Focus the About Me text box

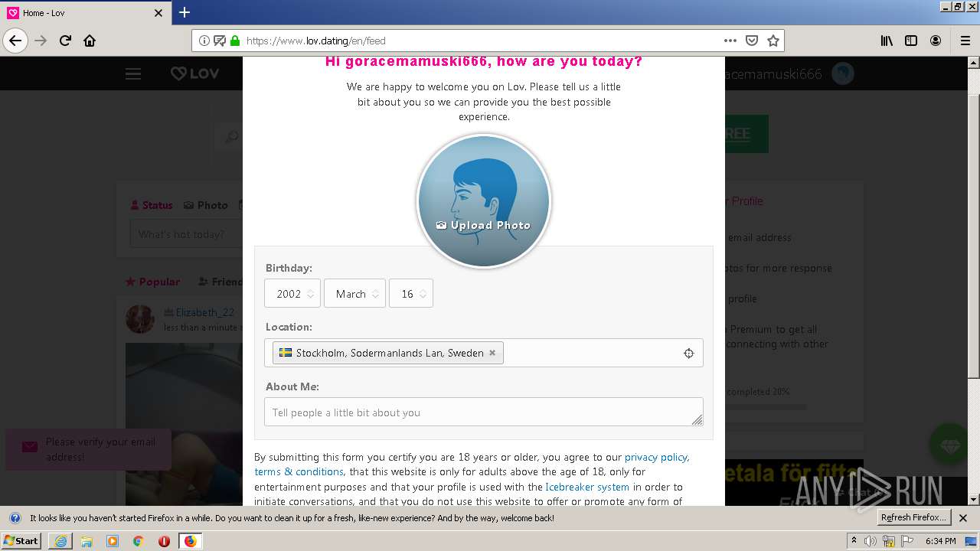[484, 412]
